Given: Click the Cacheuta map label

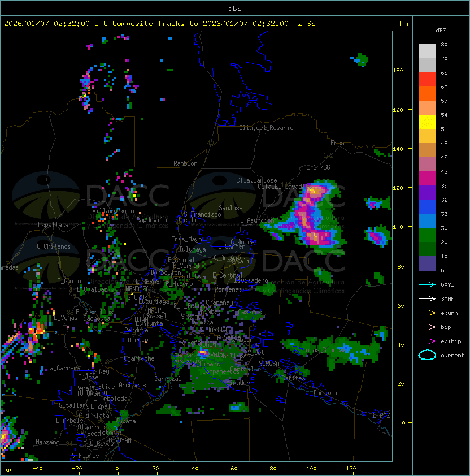Looking at the screenshot, I should tap(97, 318).
